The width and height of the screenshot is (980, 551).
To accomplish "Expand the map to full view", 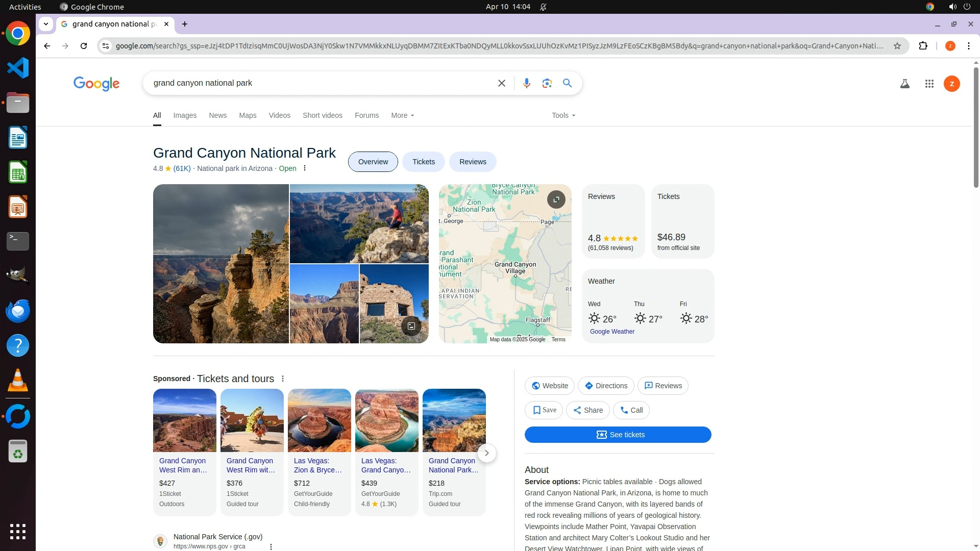I will coord(556,199).
